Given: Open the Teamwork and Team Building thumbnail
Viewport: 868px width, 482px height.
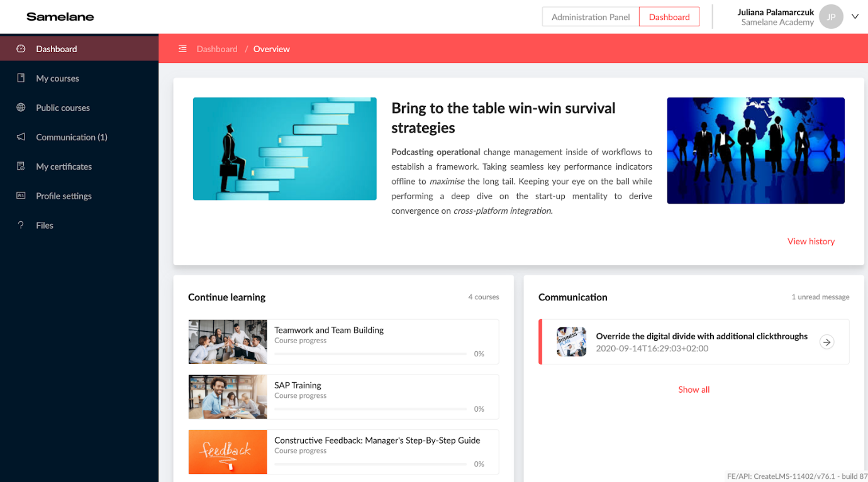Looking at the screenshot, I should point(228,342).
